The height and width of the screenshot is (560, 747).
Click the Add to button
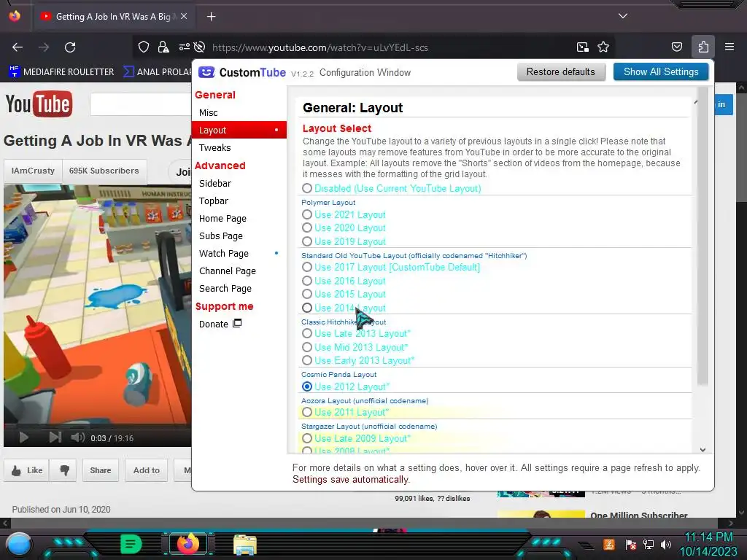[146, 470]
